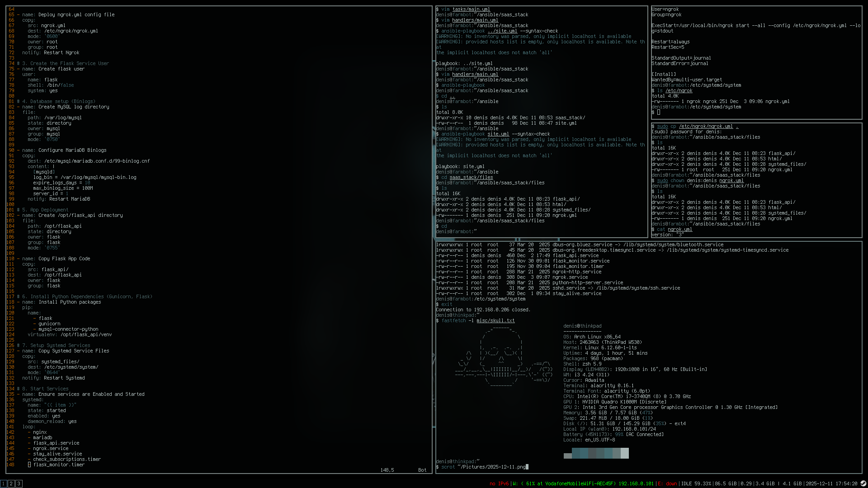Screen dimensions: 868x488
Task: Click the 'Restart MariaDB' notify line in vim
Action: (69, 199)
